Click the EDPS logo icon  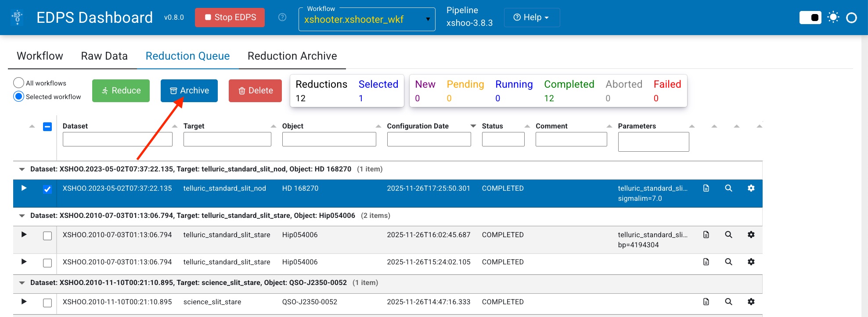click(18, 18)
